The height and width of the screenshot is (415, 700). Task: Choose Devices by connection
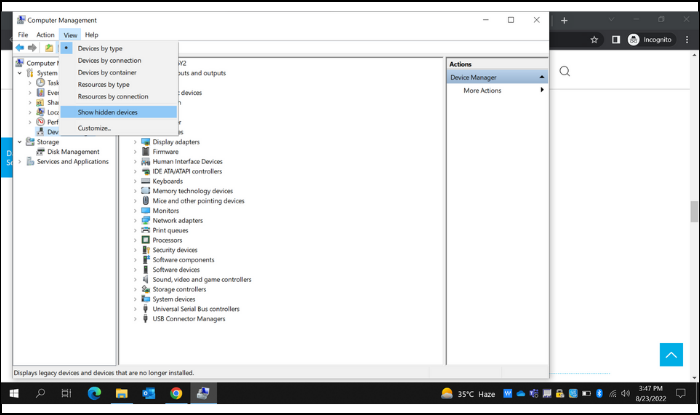[x=119, y=60]
